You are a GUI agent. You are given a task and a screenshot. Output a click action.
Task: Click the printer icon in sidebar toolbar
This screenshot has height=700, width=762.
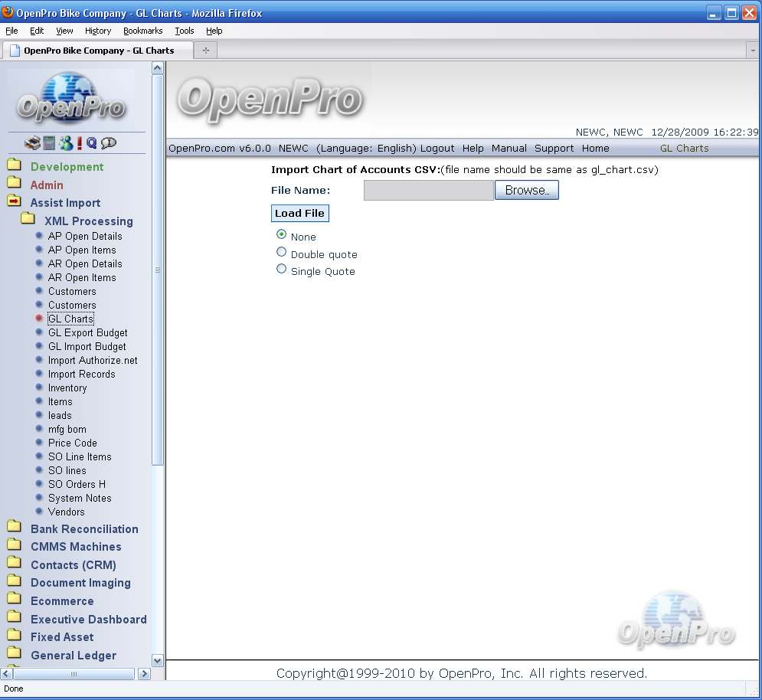pyautogui.click(x=32, y=143)
